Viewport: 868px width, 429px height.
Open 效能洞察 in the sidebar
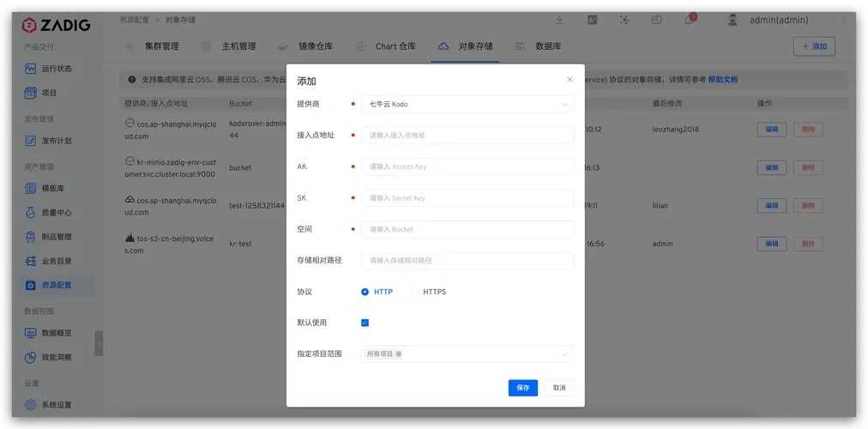coord(49,357)
